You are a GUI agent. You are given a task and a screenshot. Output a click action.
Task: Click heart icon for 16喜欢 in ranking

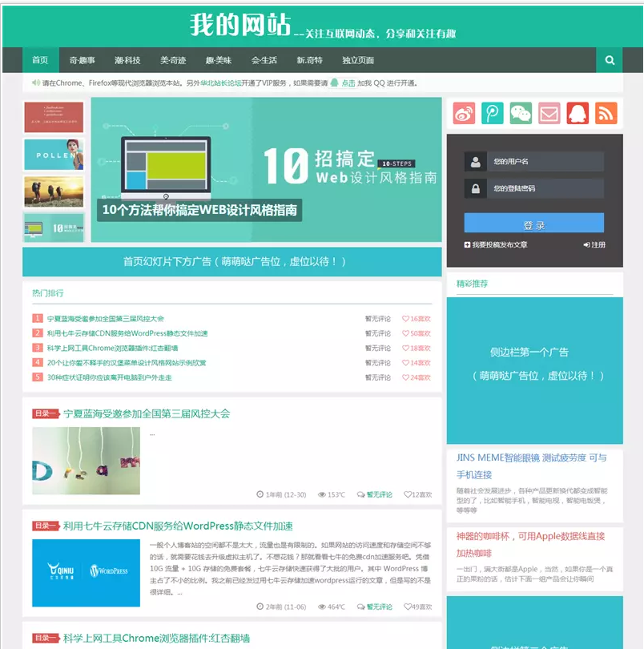405,319
